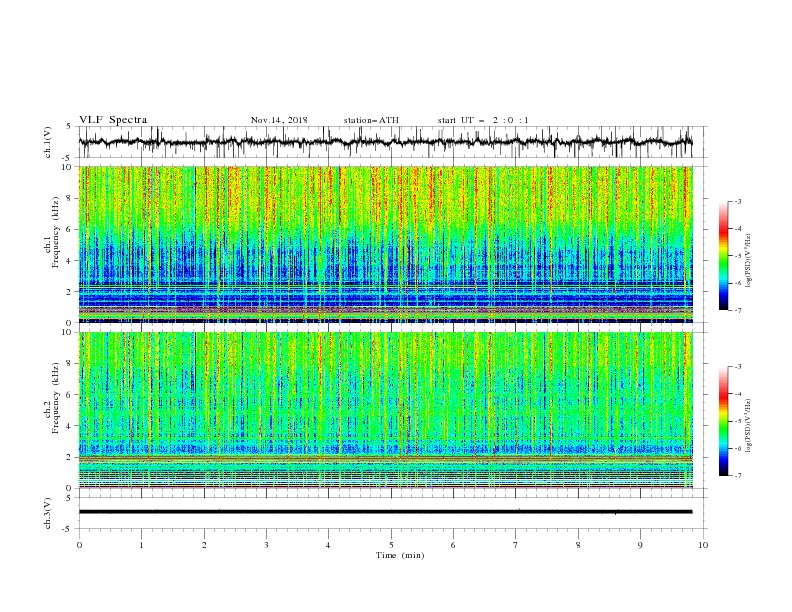
Task: Click the 'start UT = 2 :0 :1' label
Action: [x=483, y=120]
